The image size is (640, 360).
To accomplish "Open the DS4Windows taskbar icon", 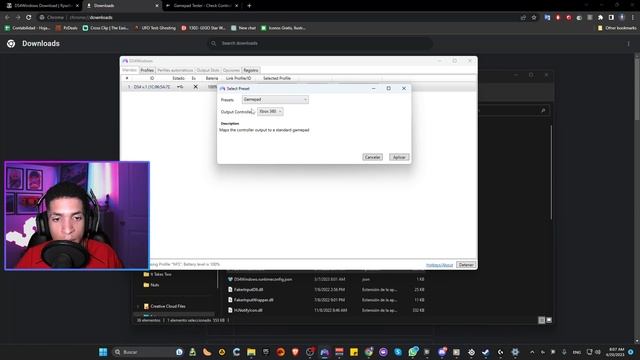I will (x=324, y=352).
